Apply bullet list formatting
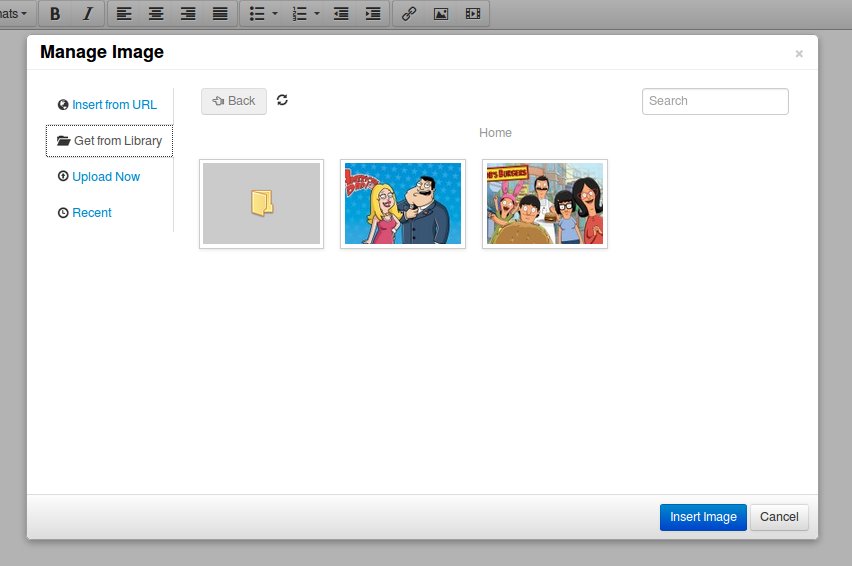 (256, 14)
